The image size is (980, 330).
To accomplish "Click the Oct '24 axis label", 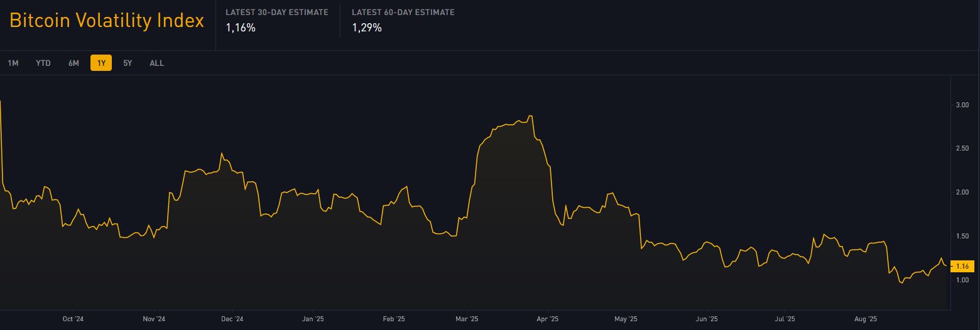I will pyautogui.click(x=73, y=319).
